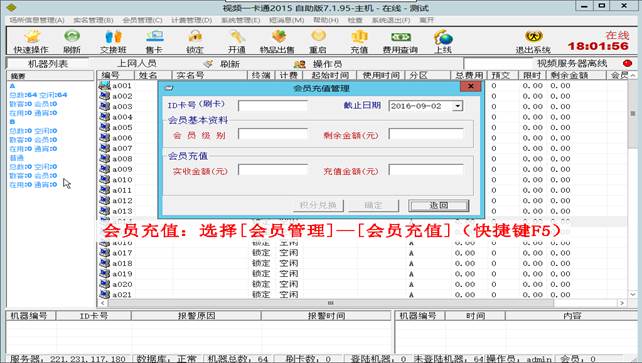Open the 售卡 card sales toolbar icon

tap(154, 41)
